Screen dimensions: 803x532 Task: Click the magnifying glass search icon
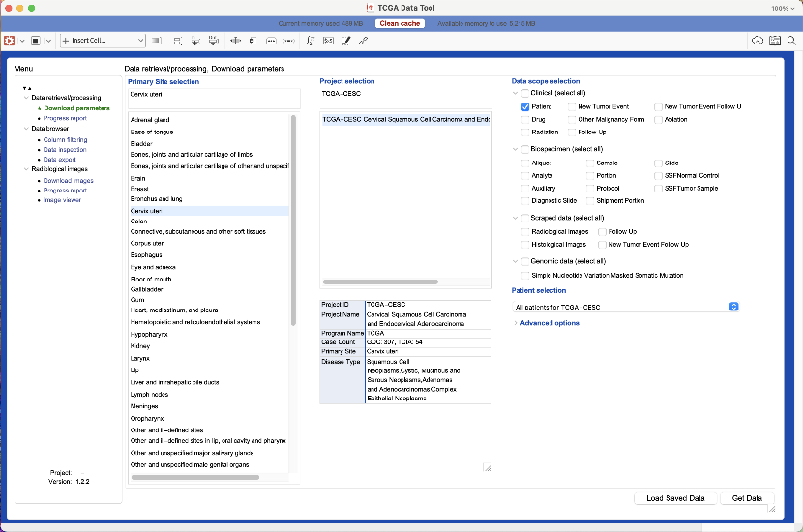coord(791,41)
